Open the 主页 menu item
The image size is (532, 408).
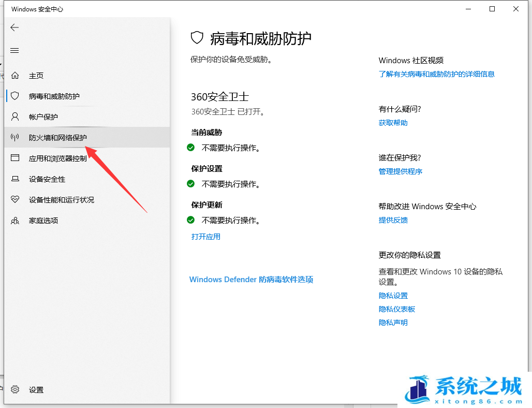pos(87,76)
